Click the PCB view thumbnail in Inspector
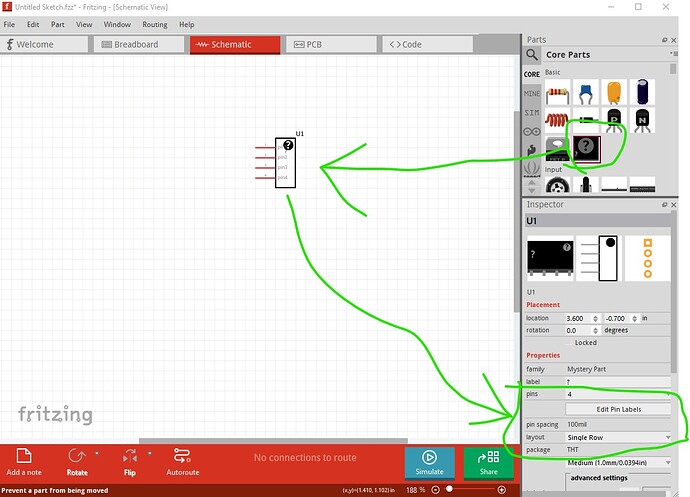The image size is (690, 497). (647, 258)
